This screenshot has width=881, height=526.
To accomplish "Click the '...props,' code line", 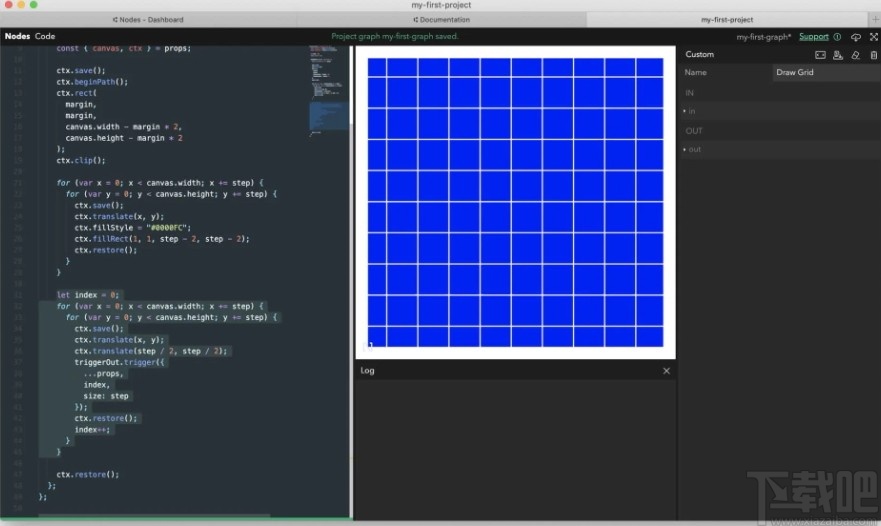I will [x=103, y=374].
